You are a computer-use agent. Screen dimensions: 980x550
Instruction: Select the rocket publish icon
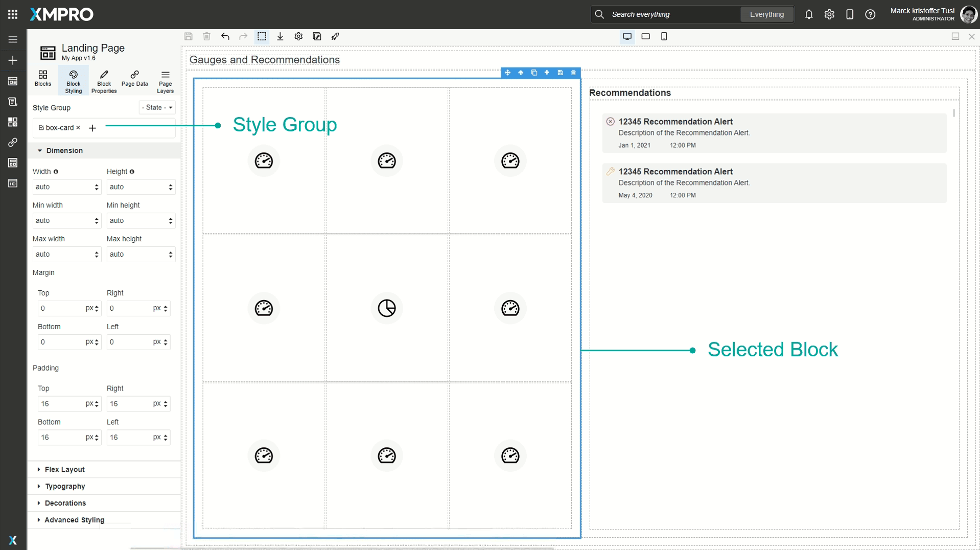click(335, 36)
